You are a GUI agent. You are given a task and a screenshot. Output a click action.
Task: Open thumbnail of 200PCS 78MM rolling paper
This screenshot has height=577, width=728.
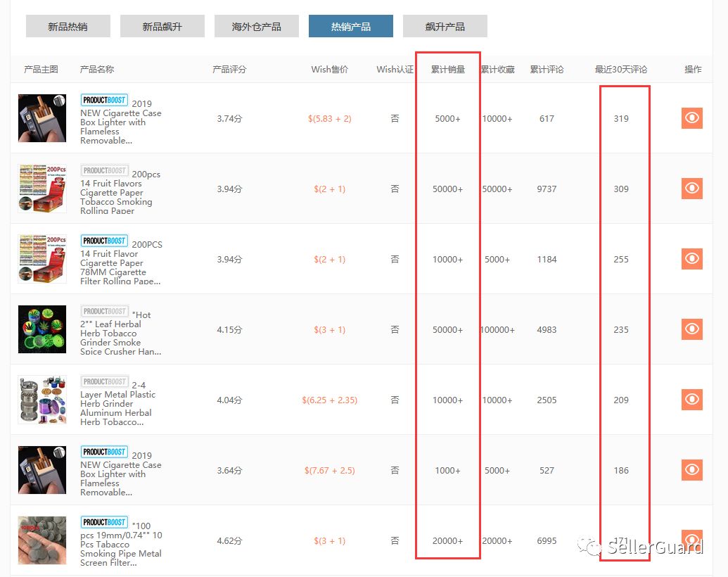[x=42, y=259]
